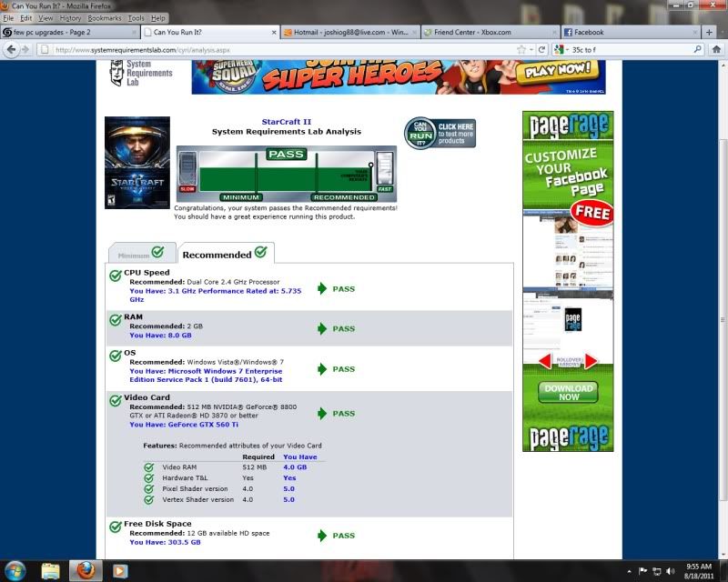Click the Pixel Shader version row label
The width and height of the screenshot is (728, 582).
click(x=195, y=488)
